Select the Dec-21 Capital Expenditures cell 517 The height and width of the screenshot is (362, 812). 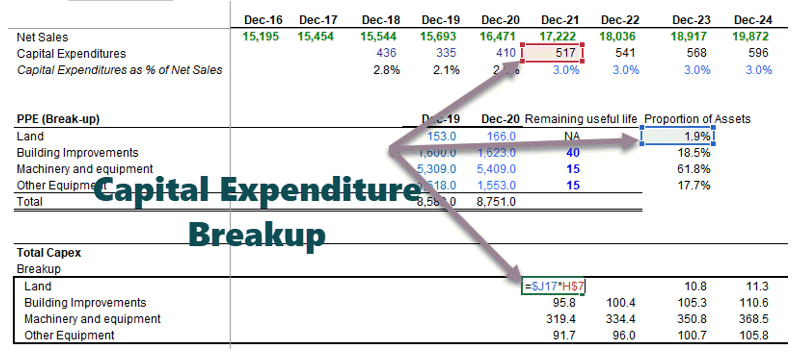[x=553, y=53]
